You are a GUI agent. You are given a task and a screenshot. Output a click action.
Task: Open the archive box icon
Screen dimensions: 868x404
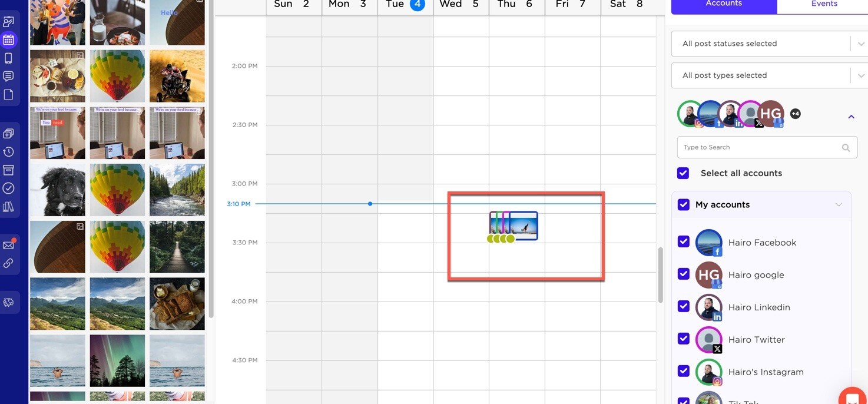click(x=8, y=170)
